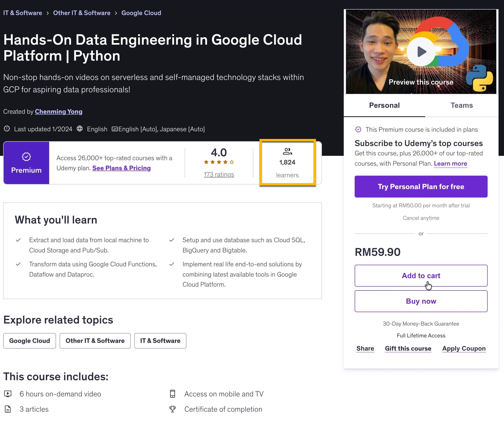The height and width of the screenshot is (421, 504).
Task: Switch to the Teams tab
Action: click(461, 105)
